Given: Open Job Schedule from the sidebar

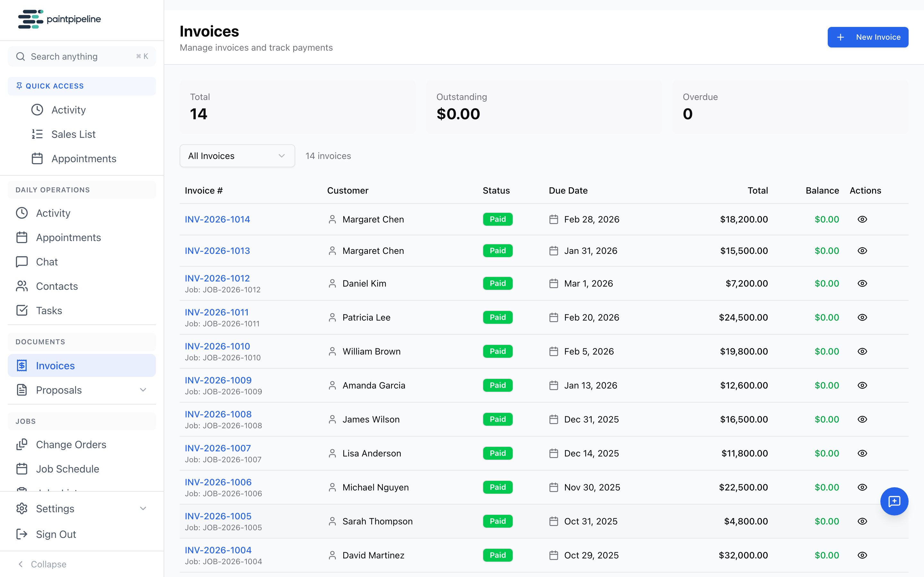Looking at the screenshot, I should point(67,469).
